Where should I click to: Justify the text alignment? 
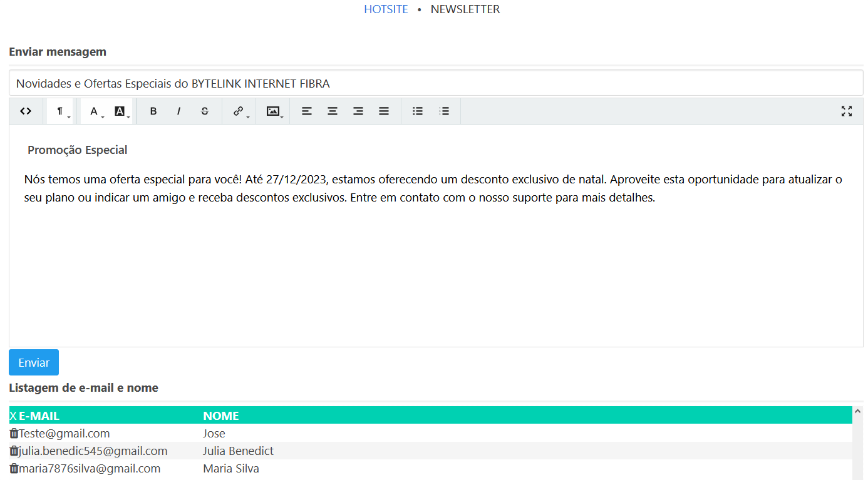tap(384, 111)
